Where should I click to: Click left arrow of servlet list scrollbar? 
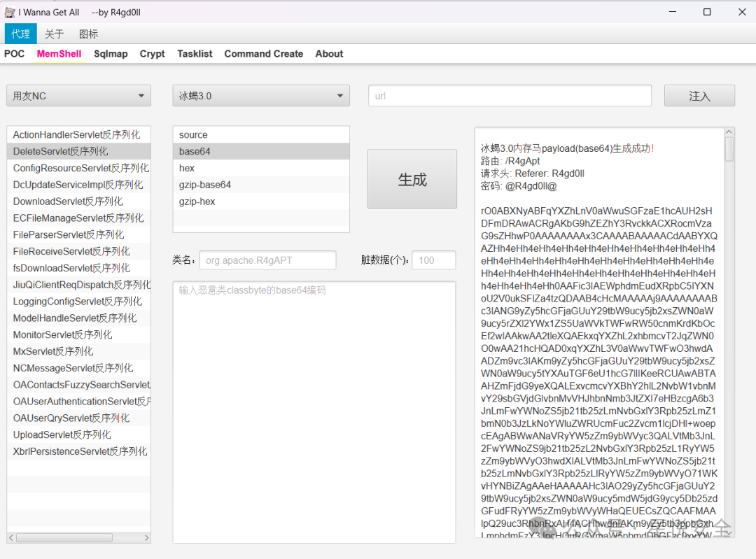(x=11, y=537)
